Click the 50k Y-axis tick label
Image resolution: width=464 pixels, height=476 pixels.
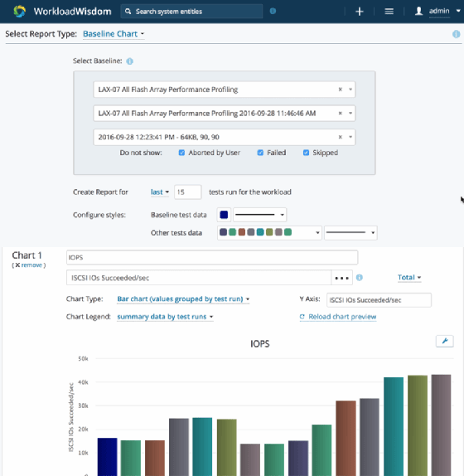click(83, 359)
